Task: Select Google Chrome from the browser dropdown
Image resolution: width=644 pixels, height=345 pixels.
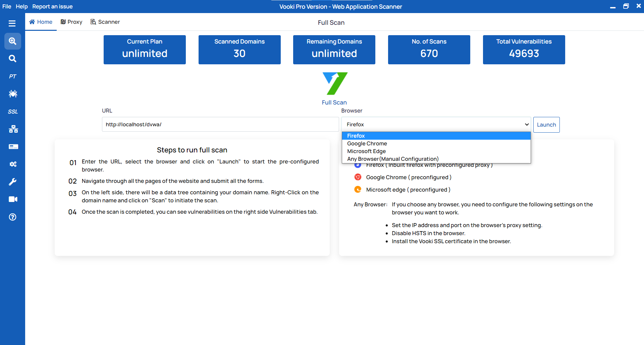Action: [436, 143]
